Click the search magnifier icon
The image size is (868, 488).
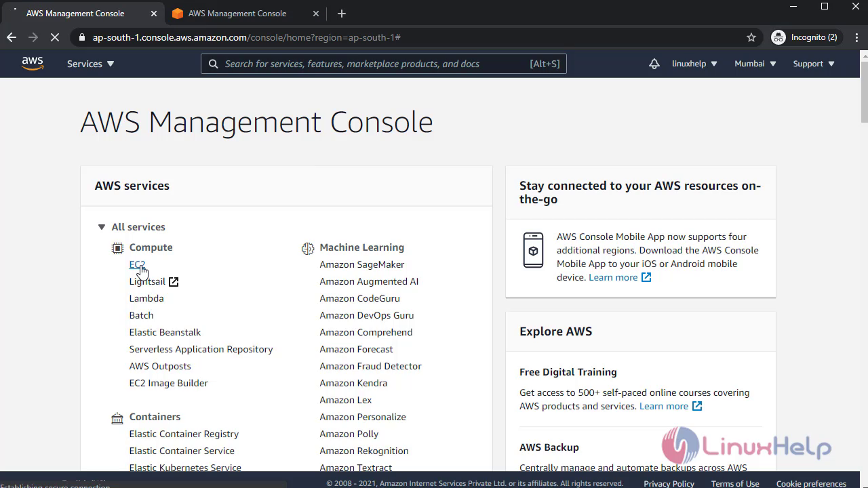tap(213, 64)
